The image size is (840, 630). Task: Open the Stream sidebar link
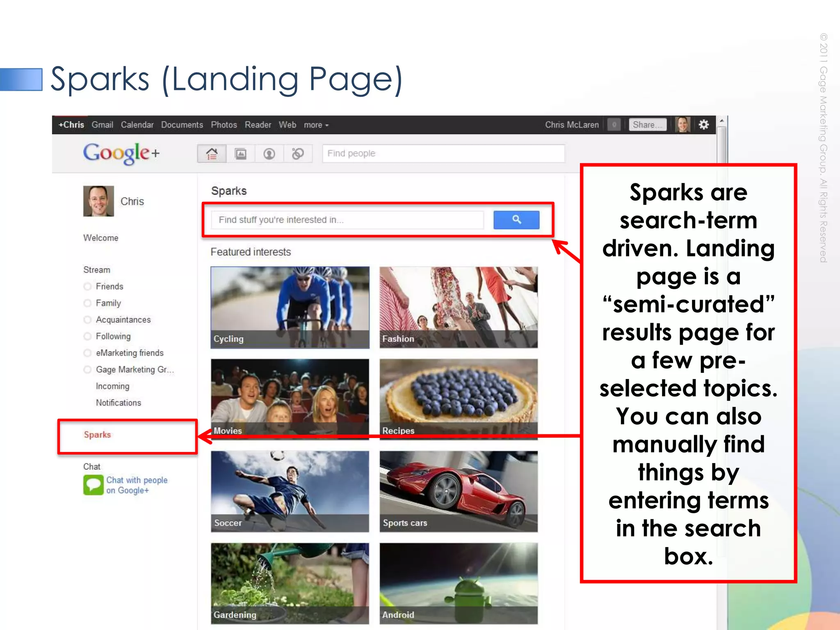click(x=97, y=270)
